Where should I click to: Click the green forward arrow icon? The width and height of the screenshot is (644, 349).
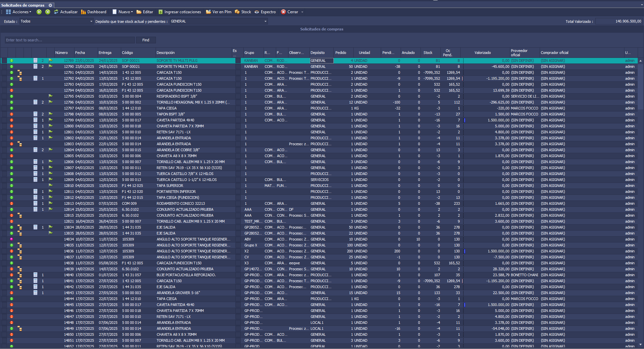[48, 12]
